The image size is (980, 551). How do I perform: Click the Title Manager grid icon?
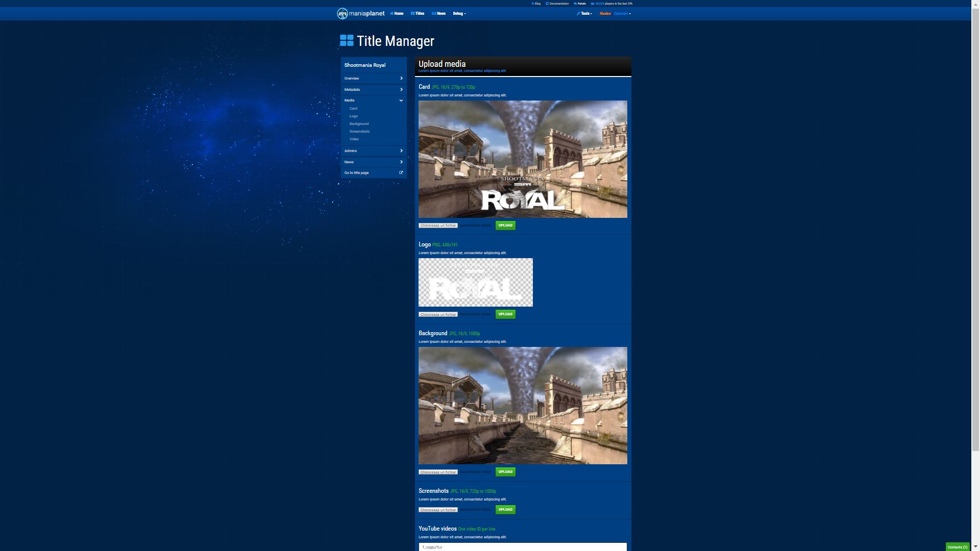pyautogui.click(x=347, y=40)
